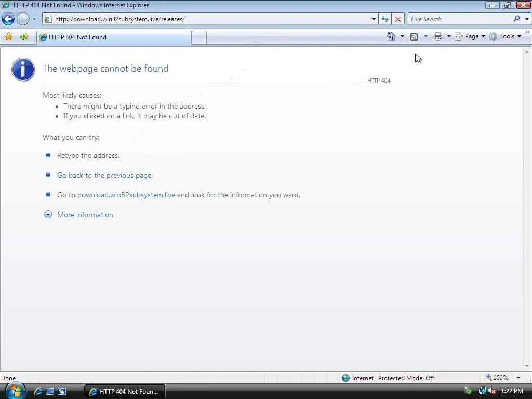The height and width of the screenshot is (399, 532).
Task: Click the More information arrow icon
Action: coord(48,215)
